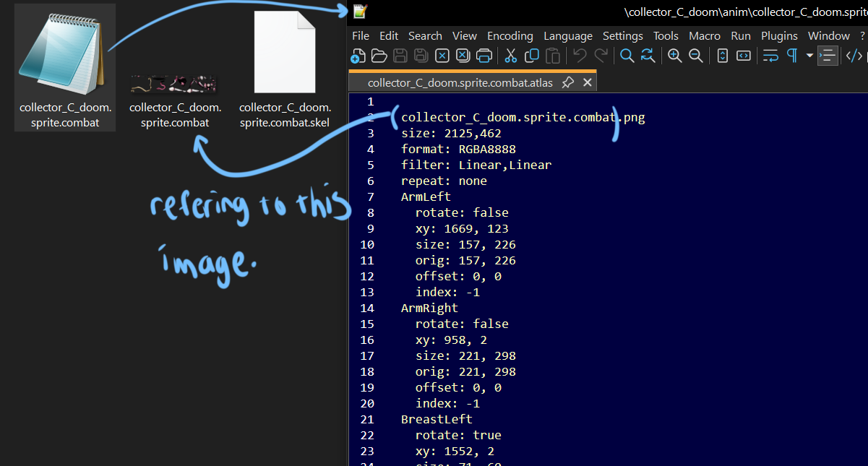Click the 'rotate: true' line

(x=458, y=435)
